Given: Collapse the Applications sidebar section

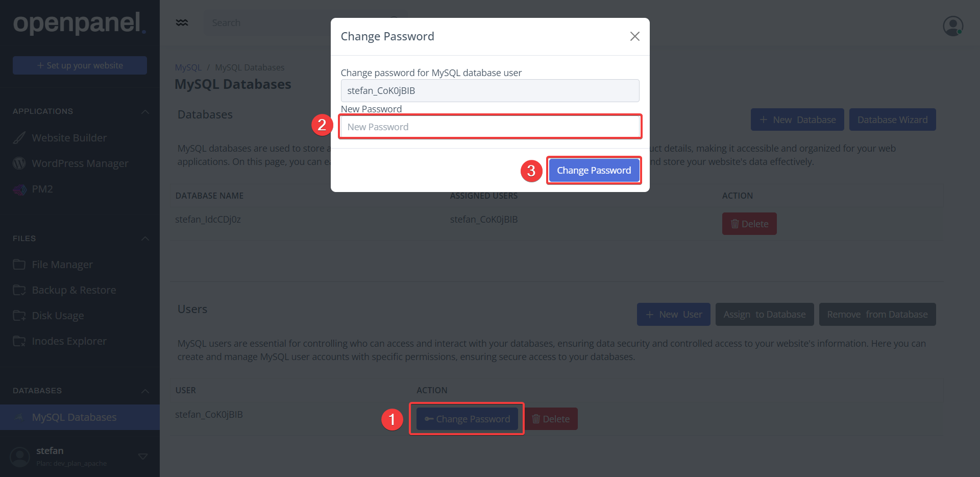Looking at the screenshot, I should [x=145, y=111].
